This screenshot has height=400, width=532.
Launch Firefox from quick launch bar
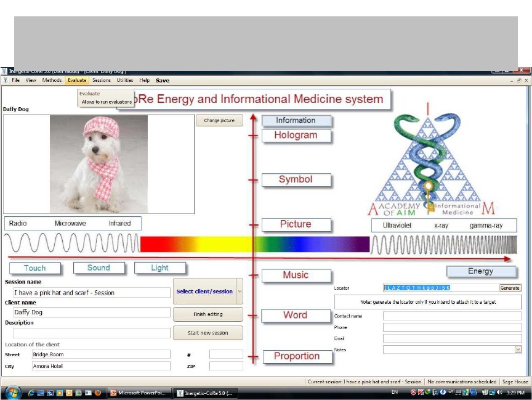(x=98, y=393)
